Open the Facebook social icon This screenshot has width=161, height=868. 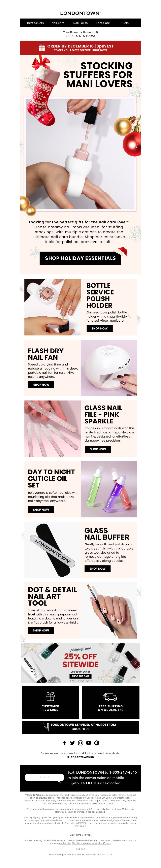[x=64, y=743]
